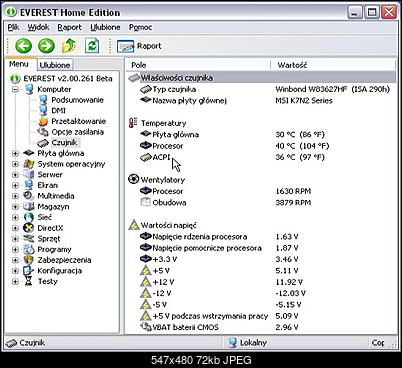
Task: Select Przetaktowanie in the tree
Action: (78, 121)
